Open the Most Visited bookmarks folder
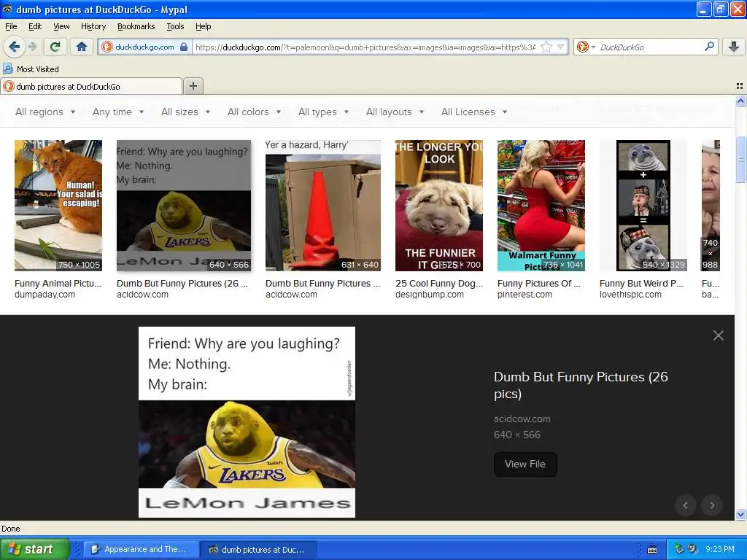Image resolution: width=747 pixels, height=560 pixels. coord(31,69)
